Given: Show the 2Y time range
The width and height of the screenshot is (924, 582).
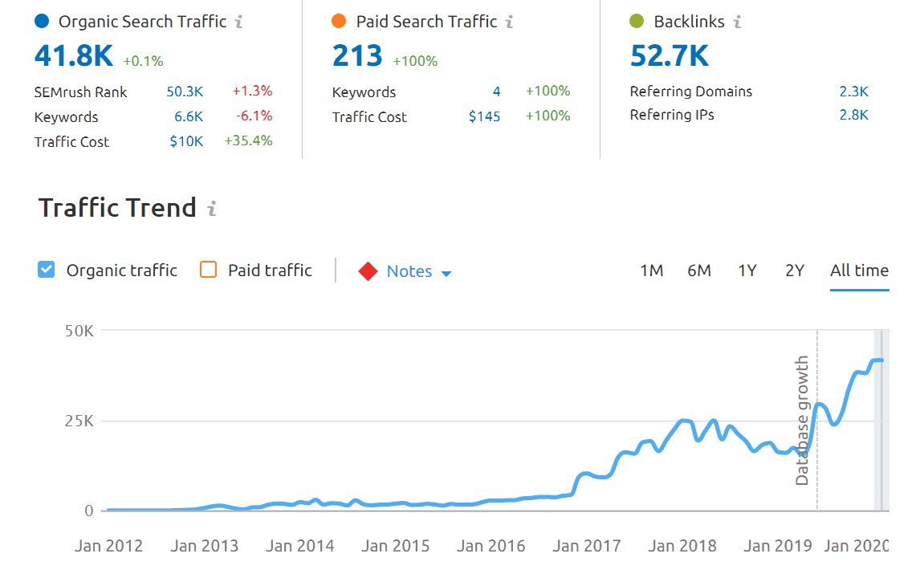Looking at the screenshot, I should tap(794, 271).
